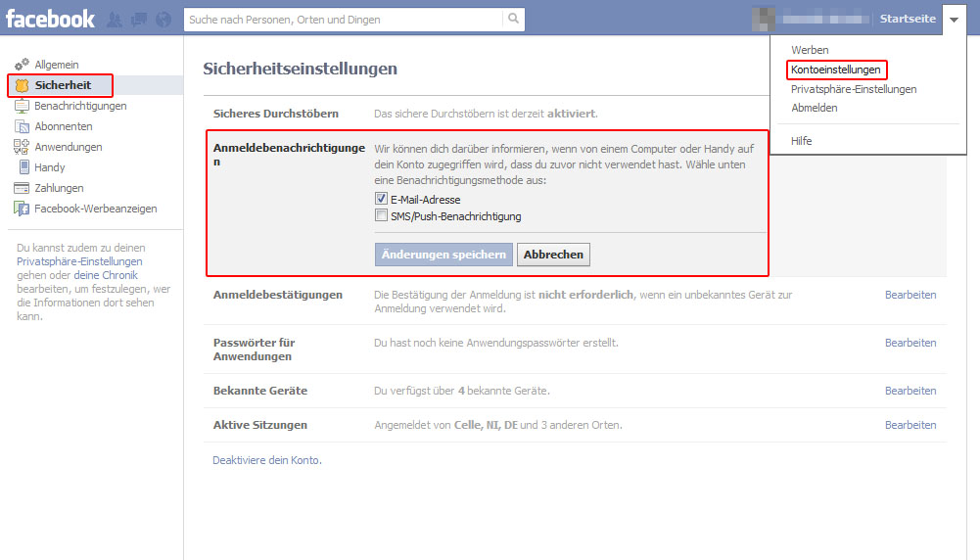
Task: Click the Anwendungen sidebar icon
Action: [22, 147]
